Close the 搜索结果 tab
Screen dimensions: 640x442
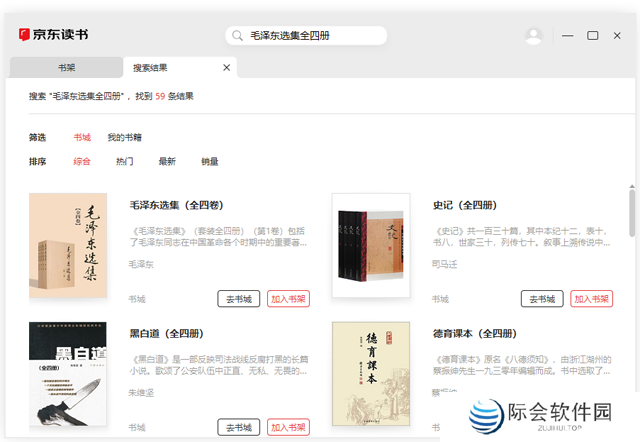(227, 67)
